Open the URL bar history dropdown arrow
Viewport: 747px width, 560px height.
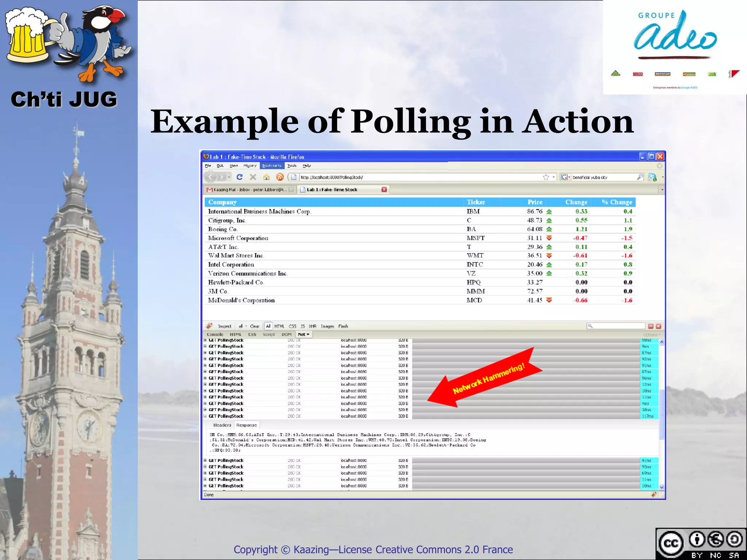554,177
